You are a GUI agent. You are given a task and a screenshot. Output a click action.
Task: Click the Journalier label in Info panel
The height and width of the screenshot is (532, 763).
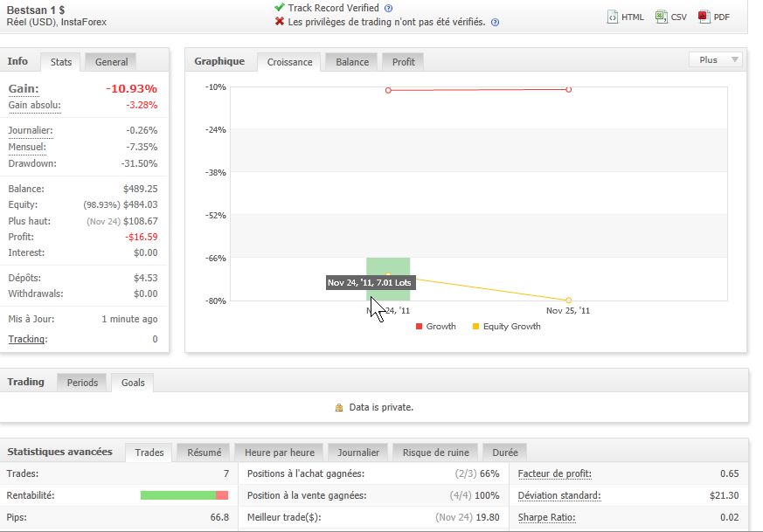(31, 130)
